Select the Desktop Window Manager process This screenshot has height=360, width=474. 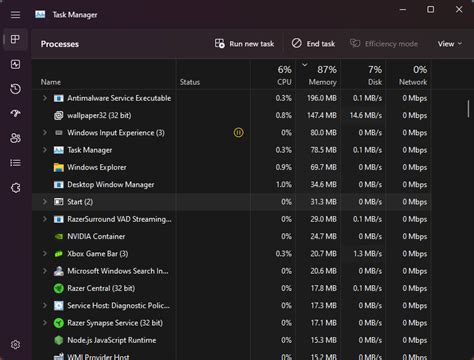pyautogui.click(x=232, y=185)
